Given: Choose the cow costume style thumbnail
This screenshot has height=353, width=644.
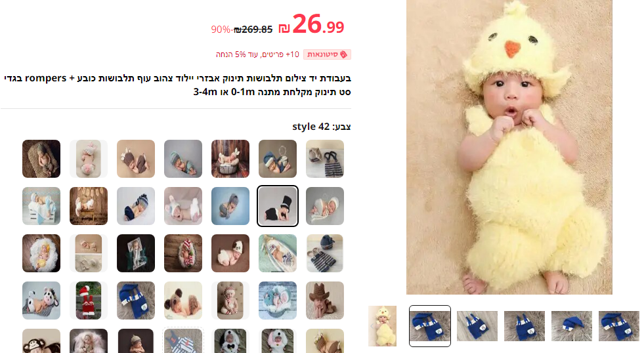Looking at the screenshot, I should pyautogui.click(x=41, y=301).
